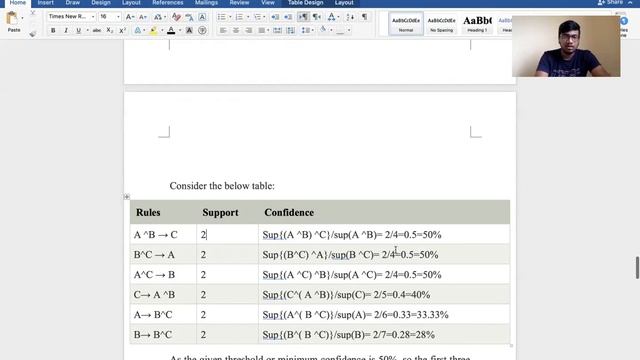Click the text direction columns icon
640x360 pixels.
click(291, 30)
